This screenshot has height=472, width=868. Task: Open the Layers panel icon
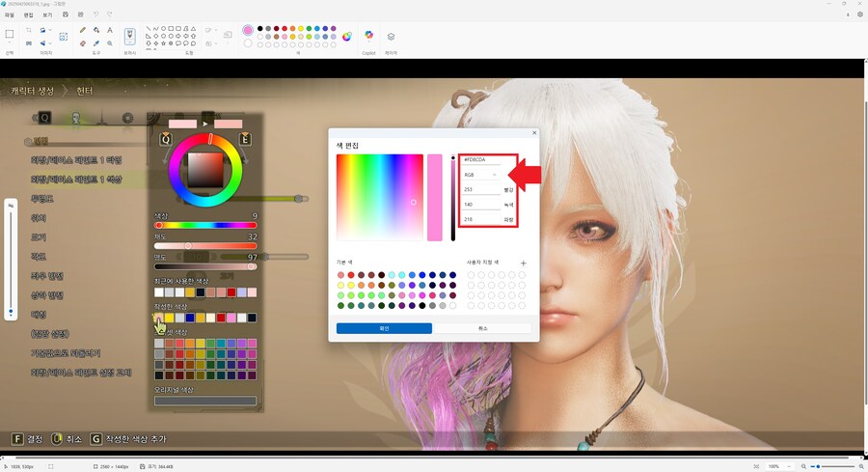point(391,37)
